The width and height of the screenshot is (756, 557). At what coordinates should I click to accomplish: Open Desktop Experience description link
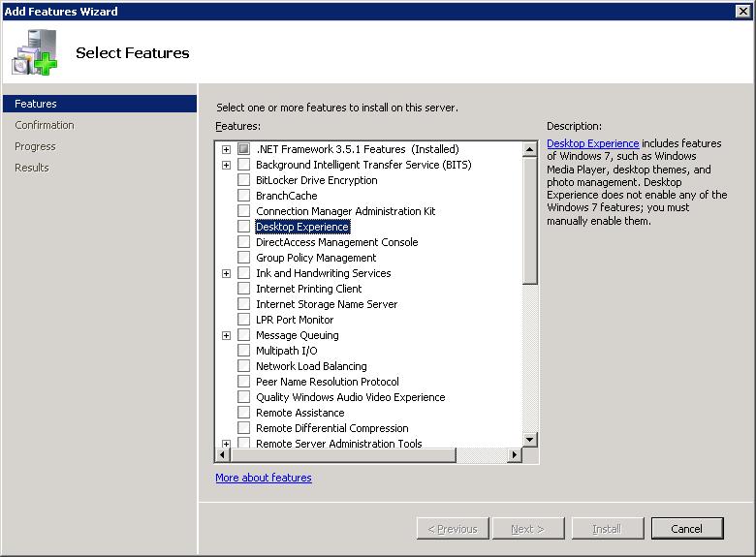[x=592, y=143]
